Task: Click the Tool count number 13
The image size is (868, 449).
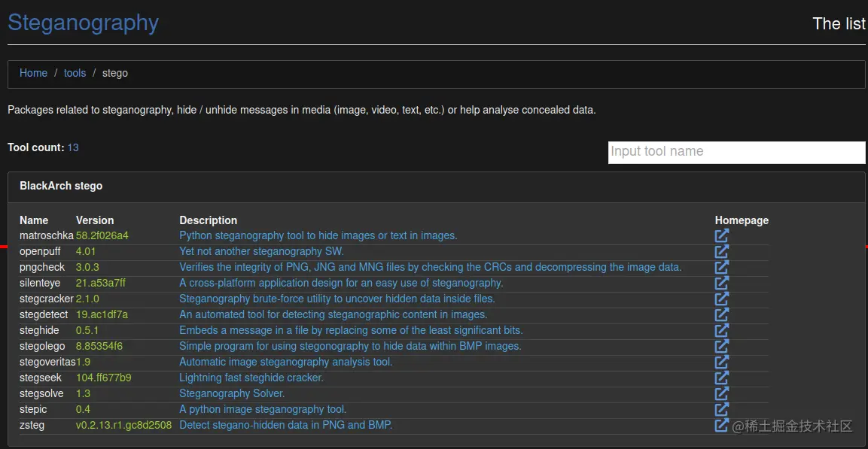Action: pos(73,147)
